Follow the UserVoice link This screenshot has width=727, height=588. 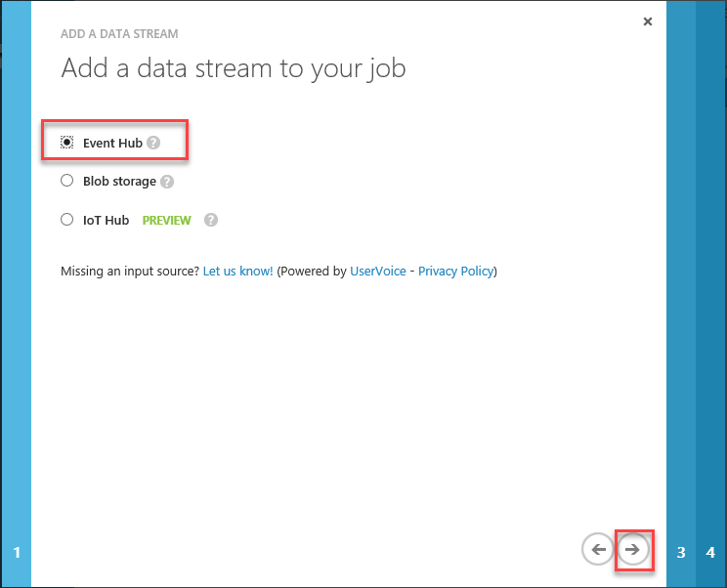coord(375,271)
